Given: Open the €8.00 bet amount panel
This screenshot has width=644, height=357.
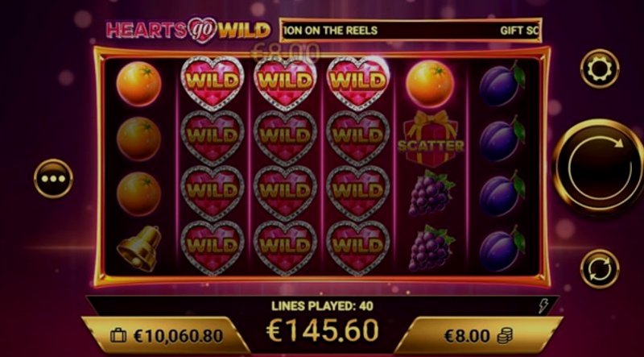Looking at the screenshot, I should pos(478,335).
